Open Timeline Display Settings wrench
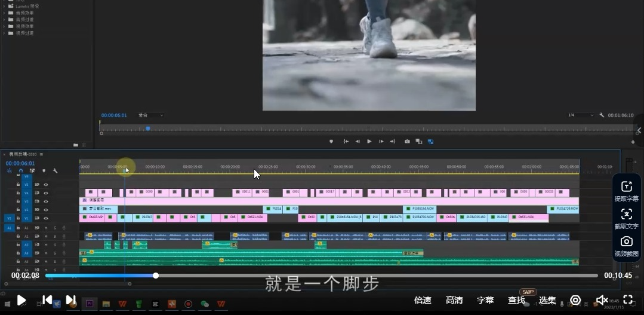This screenshot has width=644, height=315. (55, 171)
